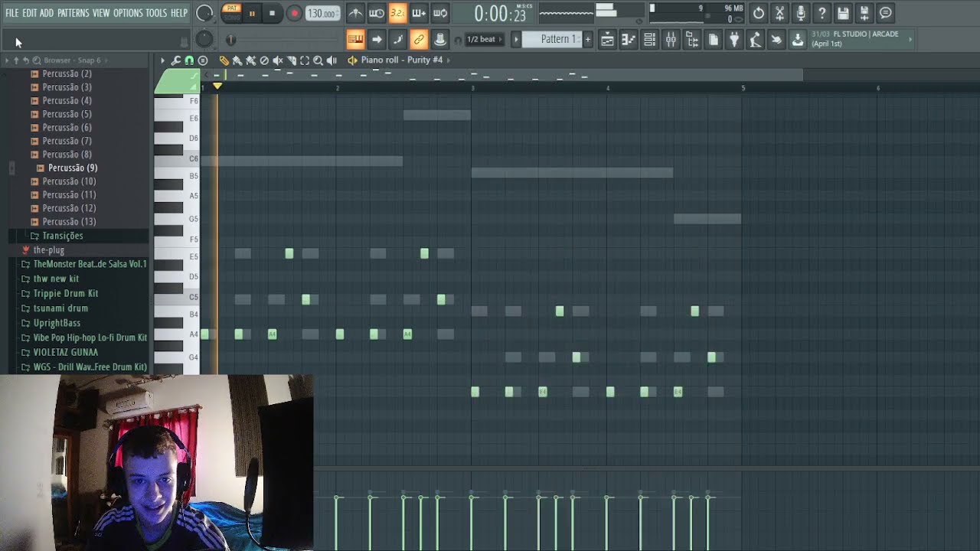Image resolution: width=980 pixels, height=551 pixels.
Task: Toggle the 3-2-1 countdown before recording
Action: pos(397,13)
